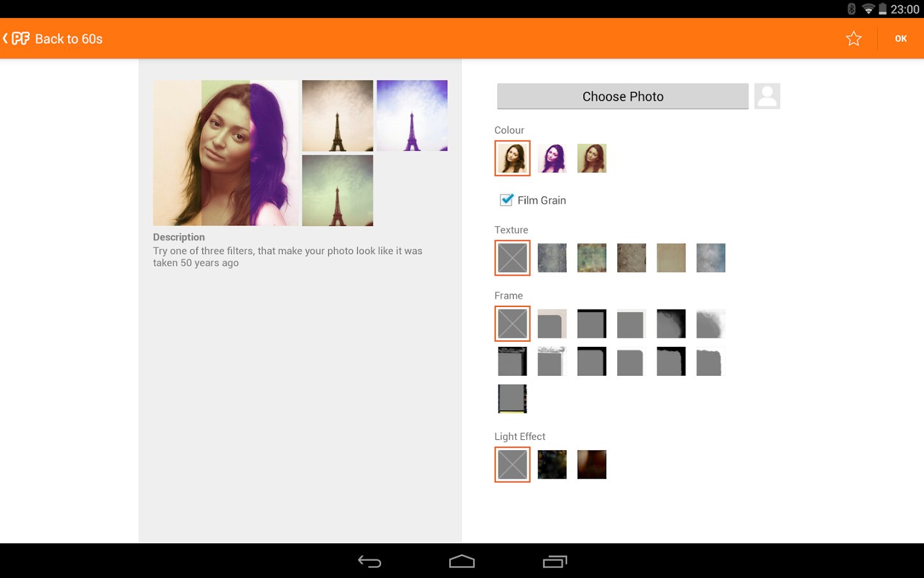Apply the bokeh light effect
This screenshot has width=924, height=578.
552,464
